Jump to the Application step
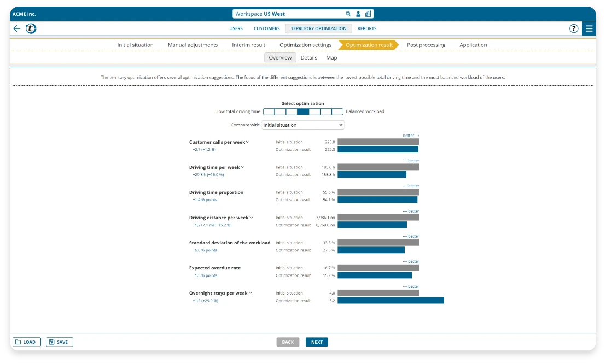Viewport: 606px width, 364px height. (473, 45)
